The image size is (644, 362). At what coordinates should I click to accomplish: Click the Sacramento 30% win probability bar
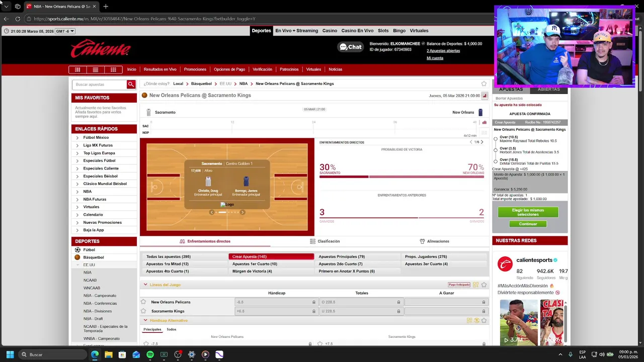[x=344, y=176]
